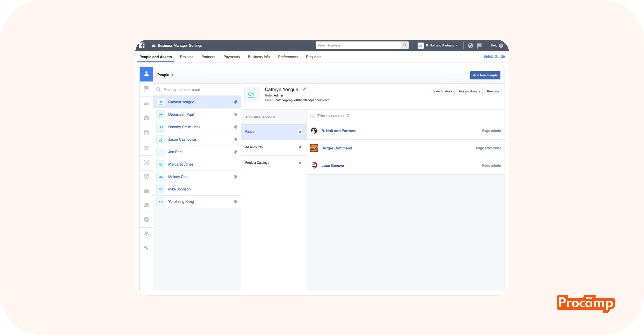Image resolution: width=644 pixels, height=335 pixels.
Task: Focus the Filter by name or ID field
Action: click(406, 116)
